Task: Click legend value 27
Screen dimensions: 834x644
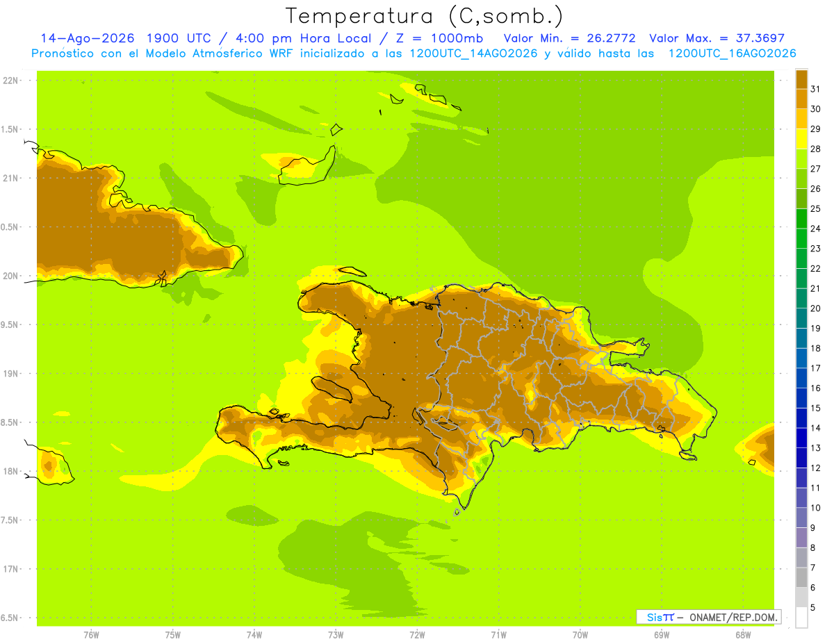Action: [815, 169]
